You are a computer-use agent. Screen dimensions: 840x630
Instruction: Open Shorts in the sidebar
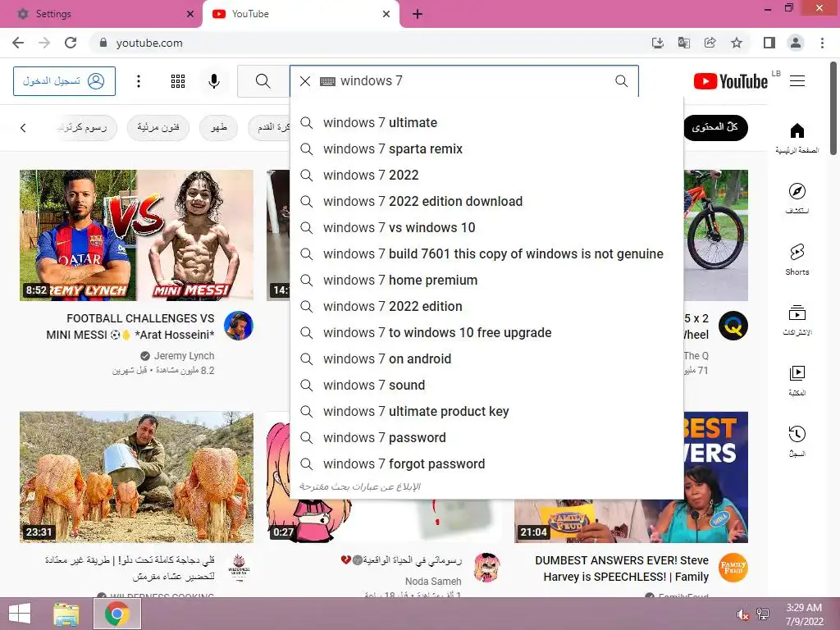pyautogui.click(x=797, y=259)
